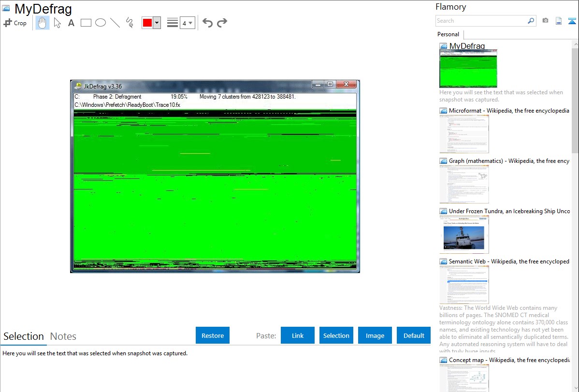Undo the last annotation
The width and height of the screenshot is (579, 392).
207,23
